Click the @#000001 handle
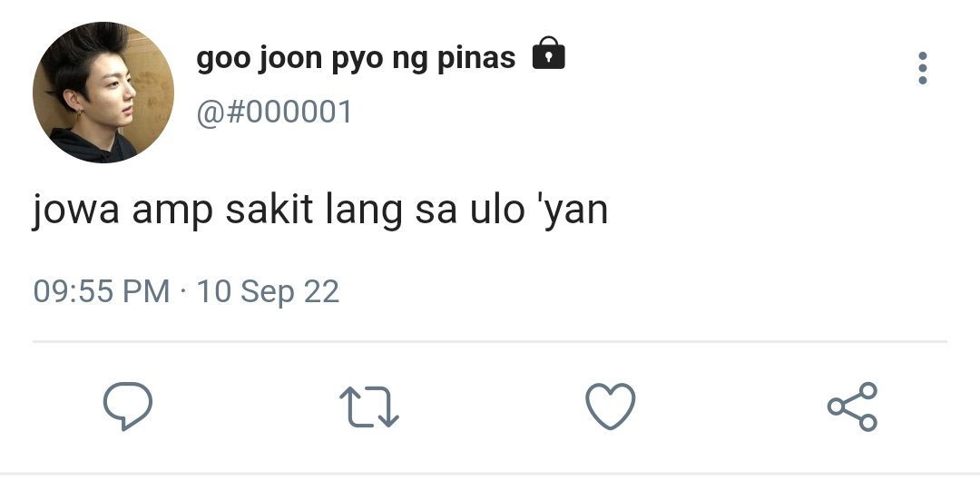Viewport: 980px width, 490px height. (274, 113)
